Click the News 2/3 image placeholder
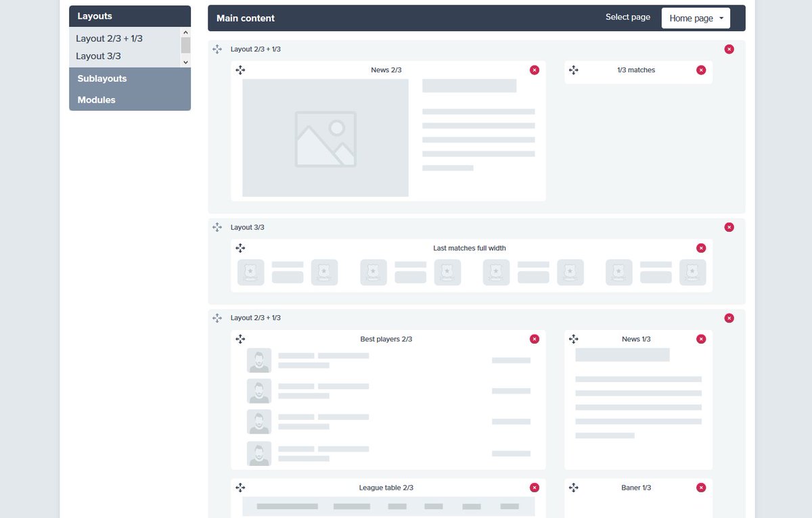 click(x=325, y=138)
